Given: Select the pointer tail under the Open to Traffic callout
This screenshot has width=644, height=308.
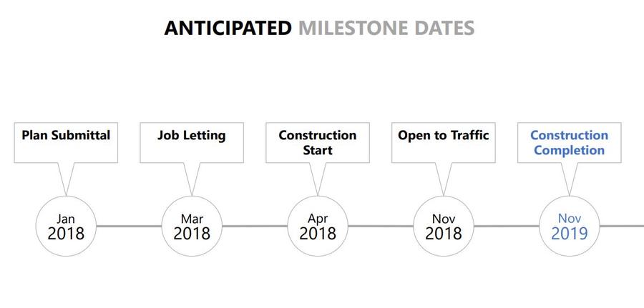Looking at the screenshot, I should point(444,177).
